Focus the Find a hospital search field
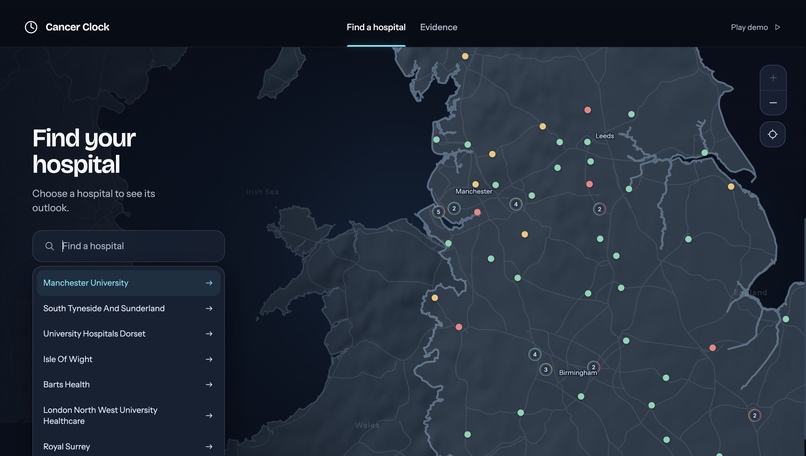This screenshot has height=456, width=806. tap(129, 246)
